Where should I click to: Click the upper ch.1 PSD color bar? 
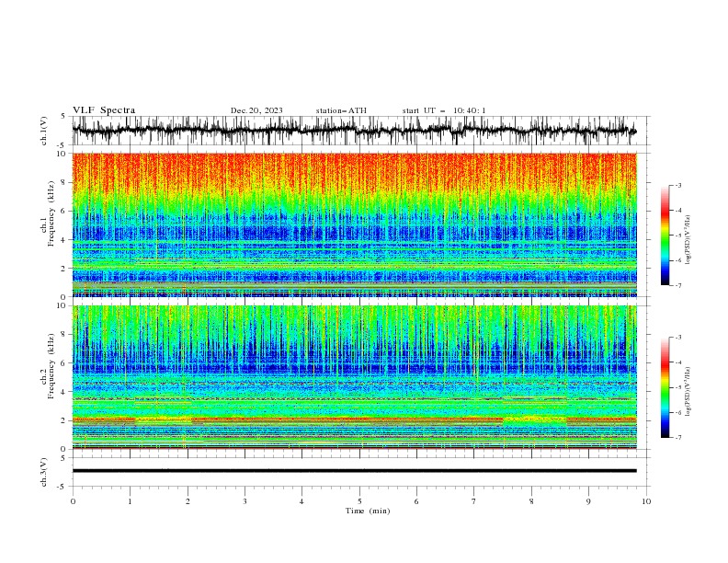[665, 236]
